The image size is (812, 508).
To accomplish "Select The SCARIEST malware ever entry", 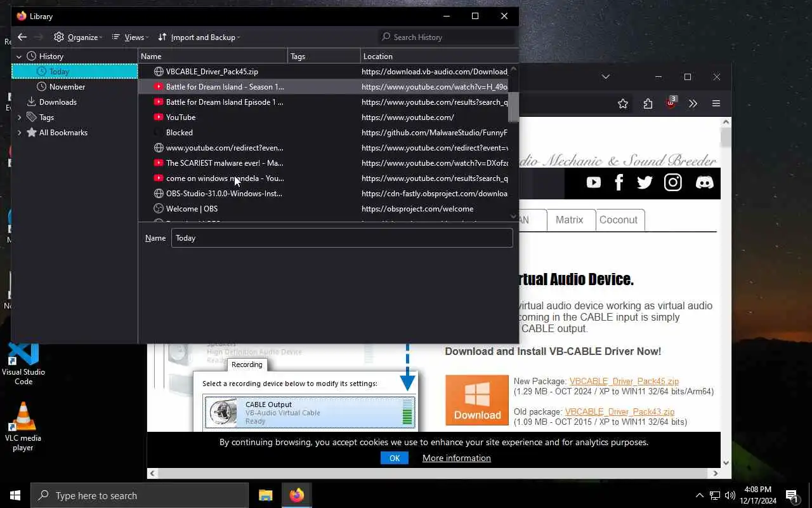I will [x=324, y=163].
